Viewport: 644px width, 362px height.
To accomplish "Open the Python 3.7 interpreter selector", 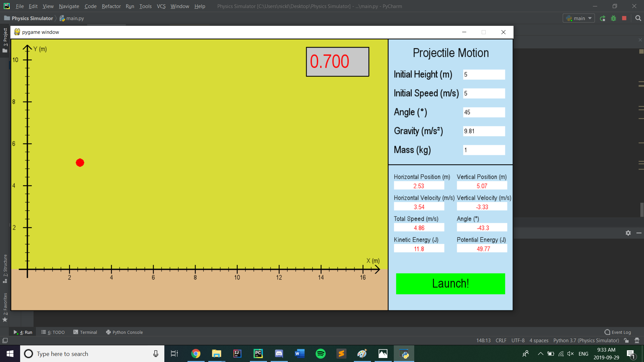I will pyautogui.click(x=586, y=341).
